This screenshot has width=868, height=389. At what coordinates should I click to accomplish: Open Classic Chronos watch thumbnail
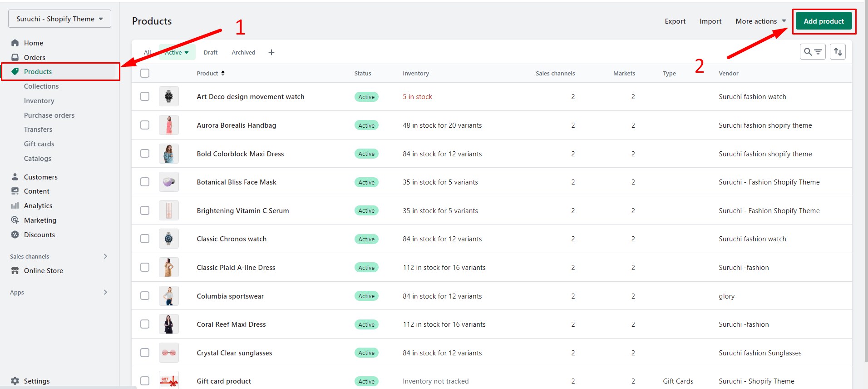point(169,239)
